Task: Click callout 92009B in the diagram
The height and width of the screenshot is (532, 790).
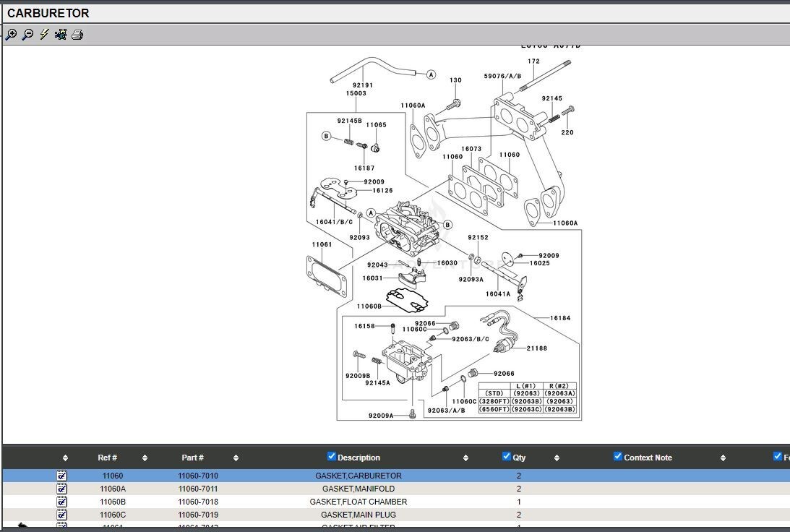Action: click(358, 376)
